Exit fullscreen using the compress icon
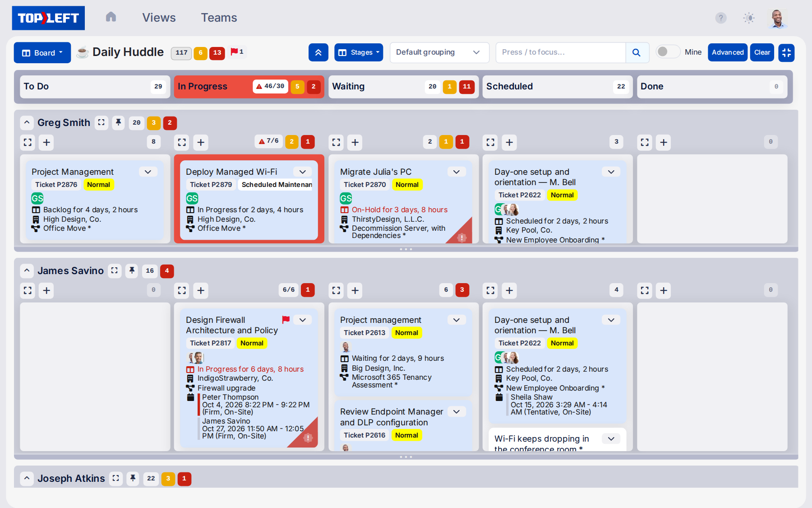 point(786,52)
